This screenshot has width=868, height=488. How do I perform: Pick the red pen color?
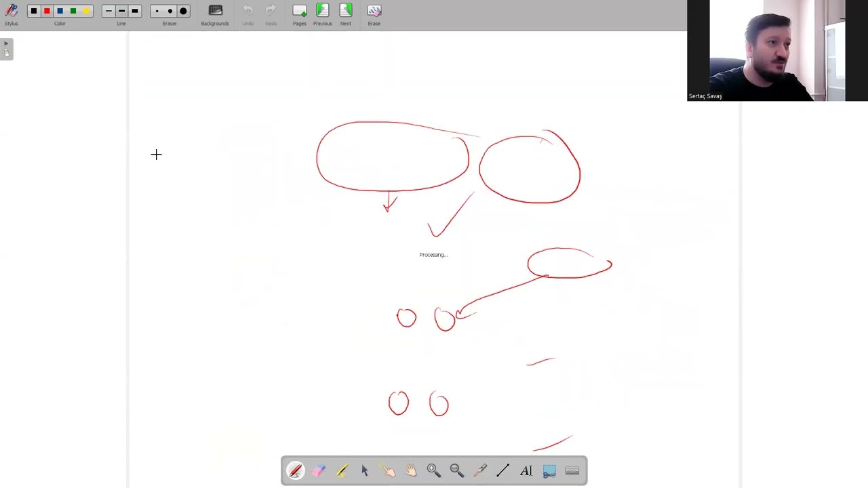coord(47,11)
